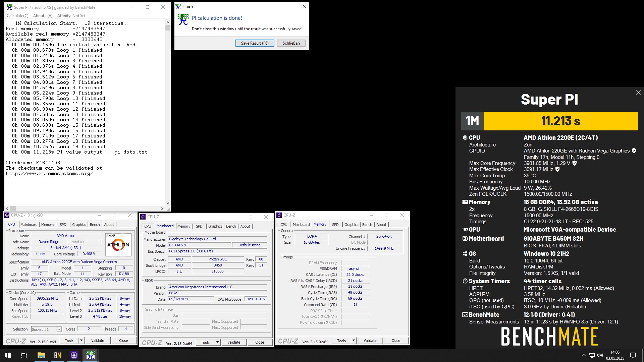Open About tab in Memory CPU-Z window

pyautogui.click(x=381, y=225)
